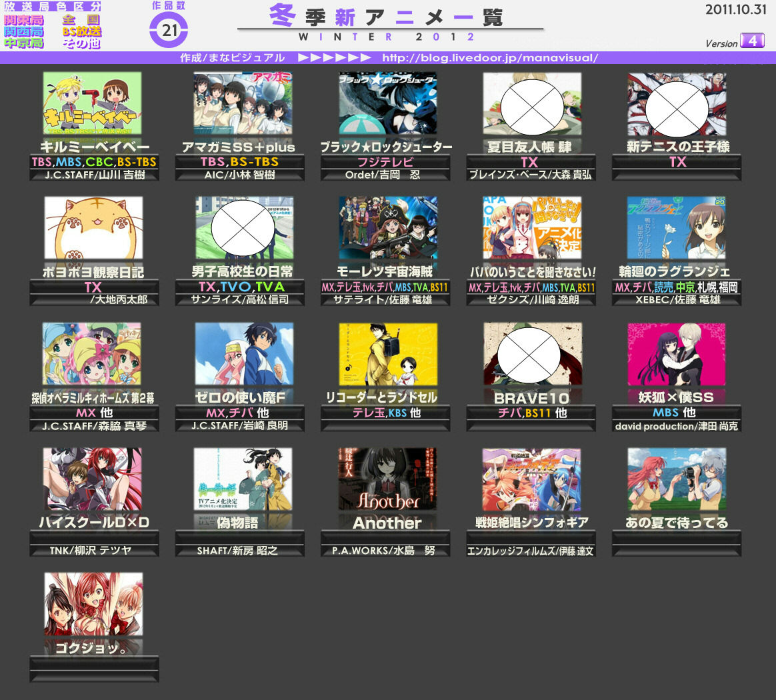The image size is (776, 700).
Task: Click the フジテレビ broadcaster text
Action: [x=385, y=162]
